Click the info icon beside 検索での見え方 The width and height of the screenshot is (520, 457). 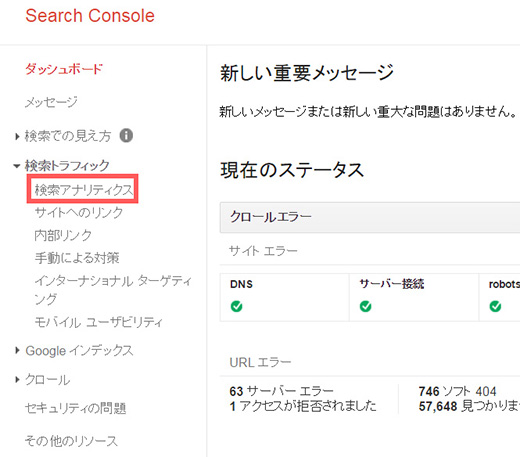126,136
